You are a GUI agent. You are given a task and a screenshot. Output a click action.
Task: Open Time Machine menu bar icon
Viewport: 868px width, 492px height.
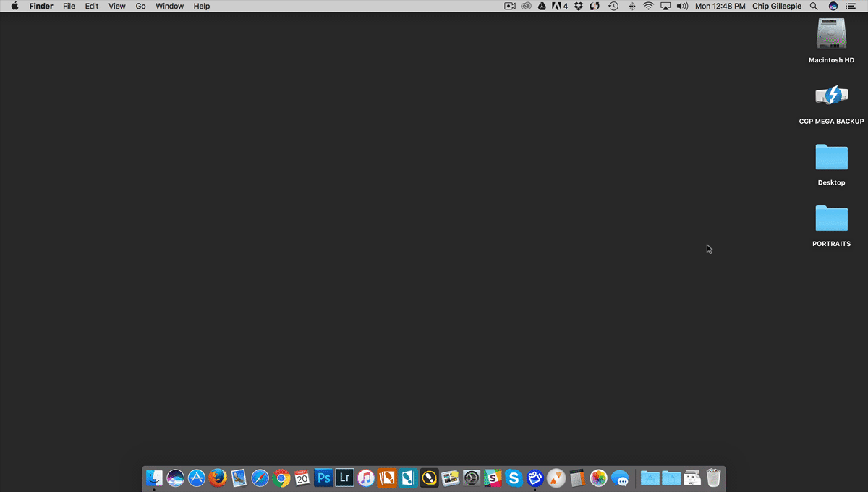click(x=613, y=6)
